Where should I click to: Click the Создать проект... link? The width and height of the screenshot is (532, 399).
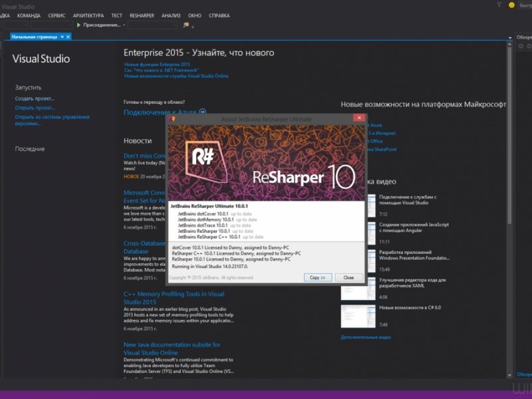pos(35,98)
